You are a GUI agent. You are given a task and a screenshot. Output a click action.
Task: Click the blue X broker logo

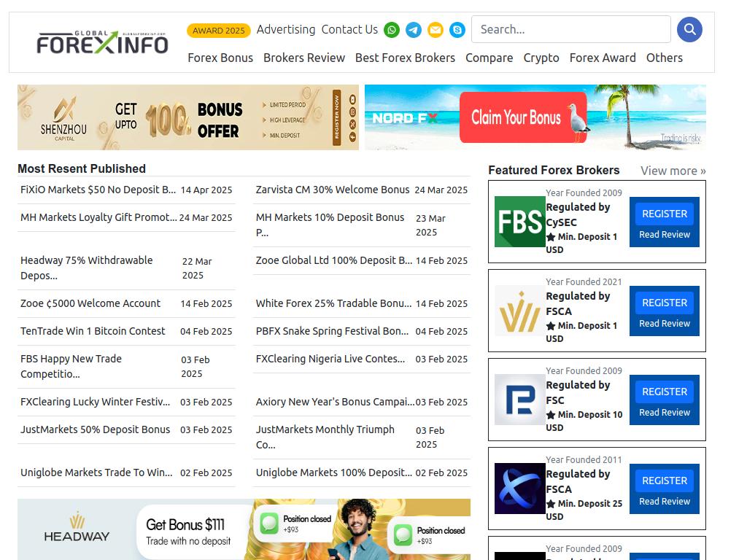pos(519,489)
